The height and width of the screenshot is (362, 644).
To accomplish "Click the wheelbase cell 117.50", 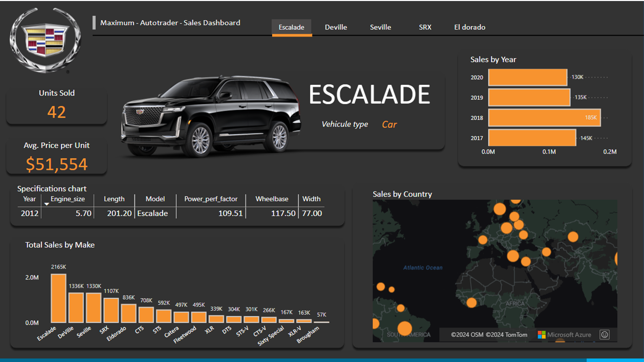I will click(283, 213).
